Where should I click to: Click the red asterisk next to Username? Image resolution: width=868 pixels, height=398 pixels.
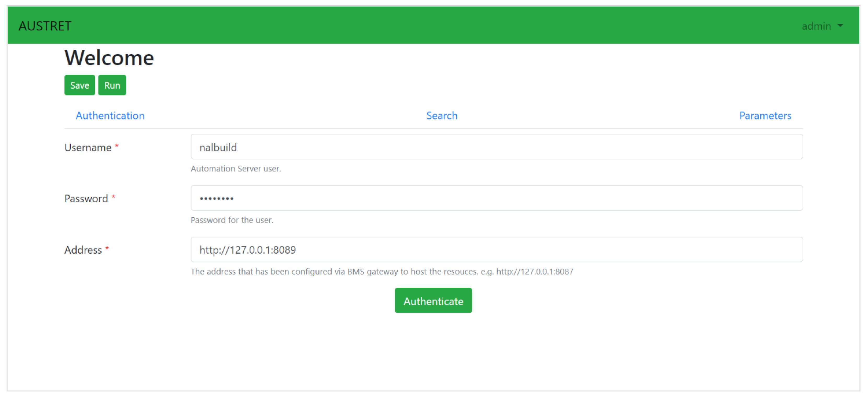point(116,145)
